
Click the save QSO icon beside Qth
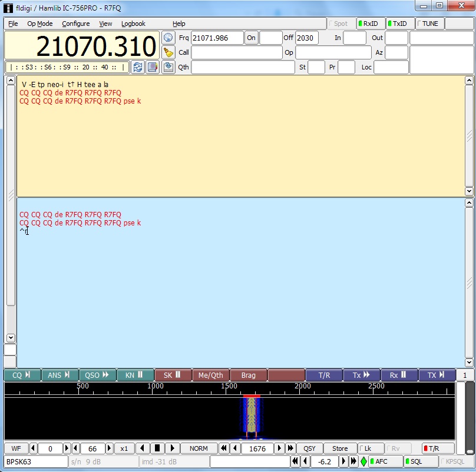point(168,67)
